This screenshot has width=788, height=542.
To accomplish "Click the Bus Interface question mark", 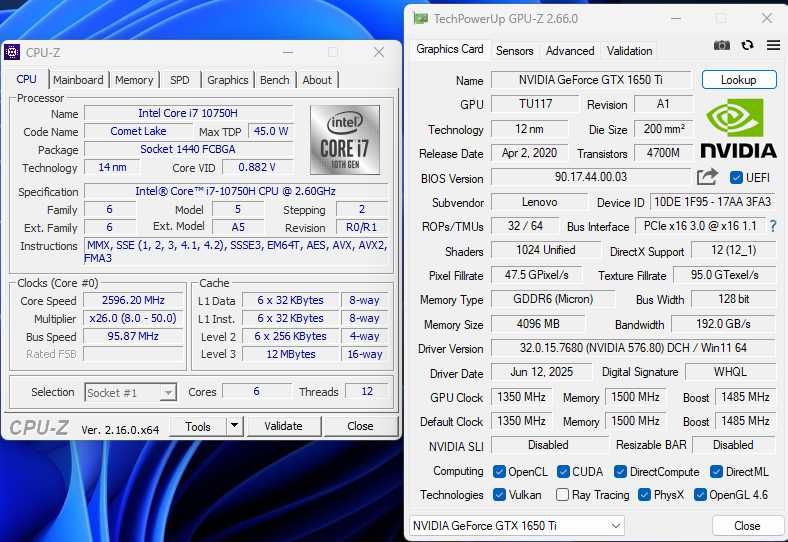I will pyautogui.click(x=773, y=226).
